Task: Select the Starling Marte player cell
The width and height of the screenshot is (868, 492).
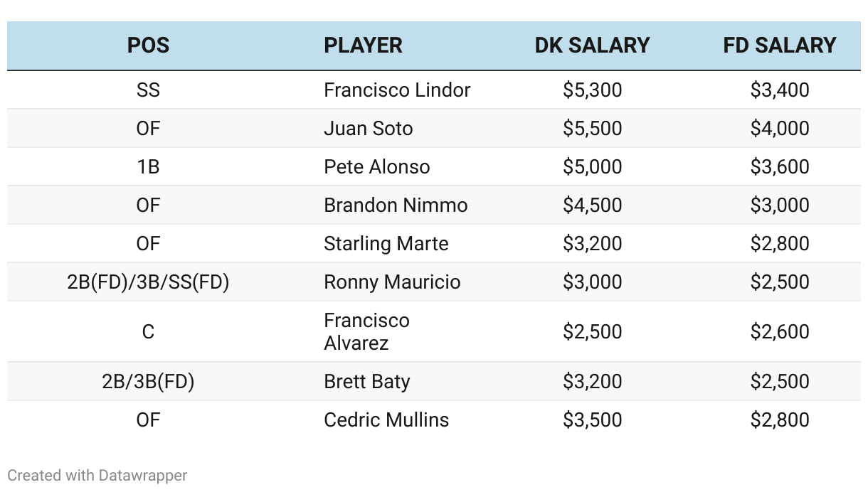Action: pos(386,244)
